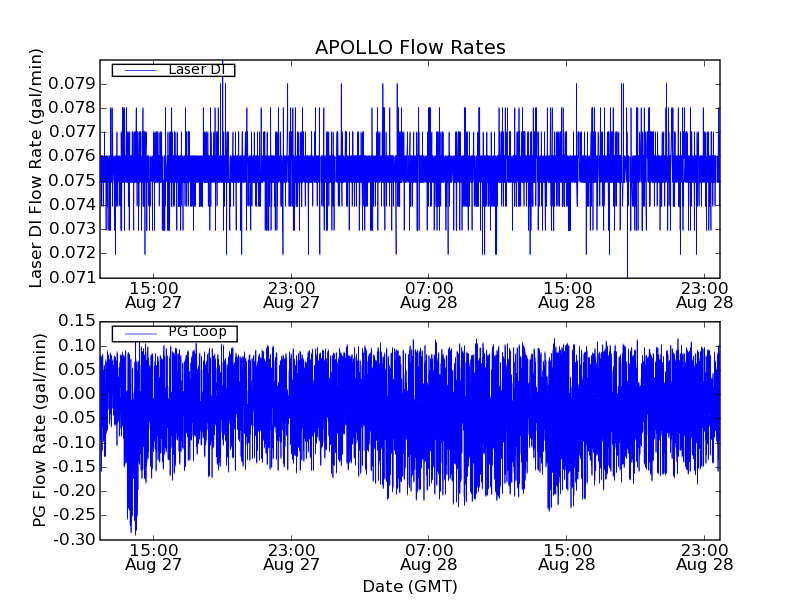This screenshot has width=800, height=600.
Task: Click bottom chart 07:00 Aug 28 date label
Action: coord(429,557)
